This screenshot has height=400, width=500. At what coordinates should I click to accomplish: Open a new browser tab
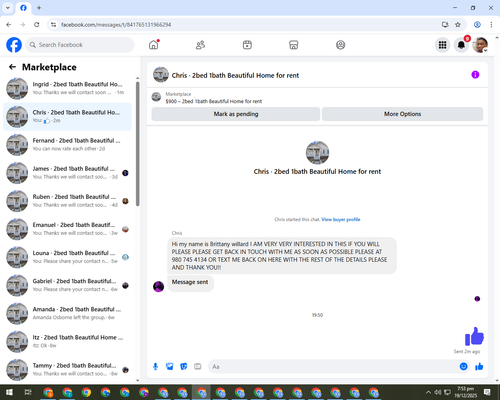(39, 8)
